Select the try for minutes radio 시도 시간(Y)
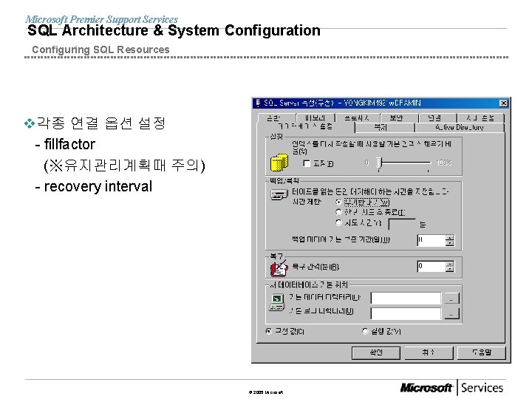The height and width of the screenshot is (399, 532). pyautogui.click(x=338, y=223)
